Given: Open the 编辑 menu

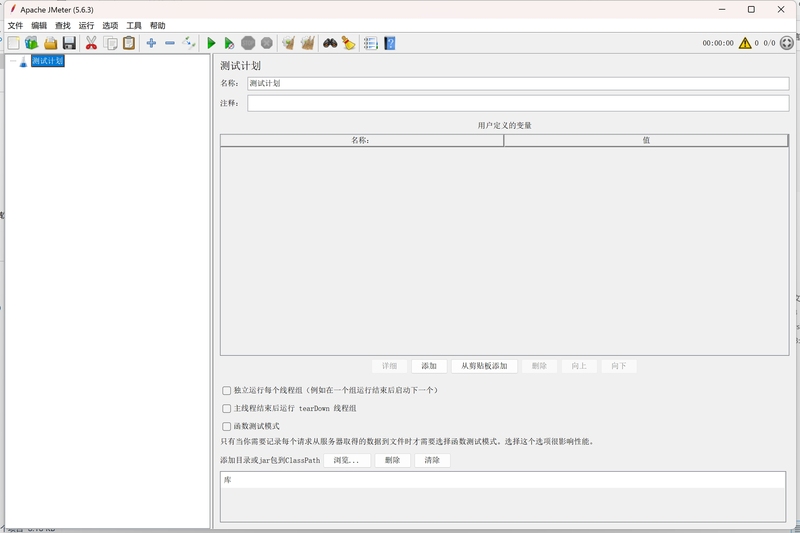Looking at the screenshot, I should click(x=39, y=26).
